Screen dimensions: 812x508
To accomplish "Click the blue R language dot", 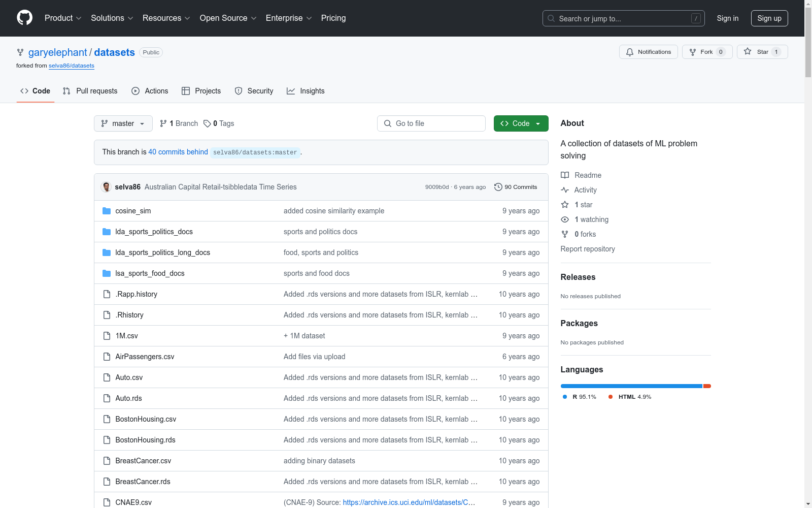I will (565, 397).
